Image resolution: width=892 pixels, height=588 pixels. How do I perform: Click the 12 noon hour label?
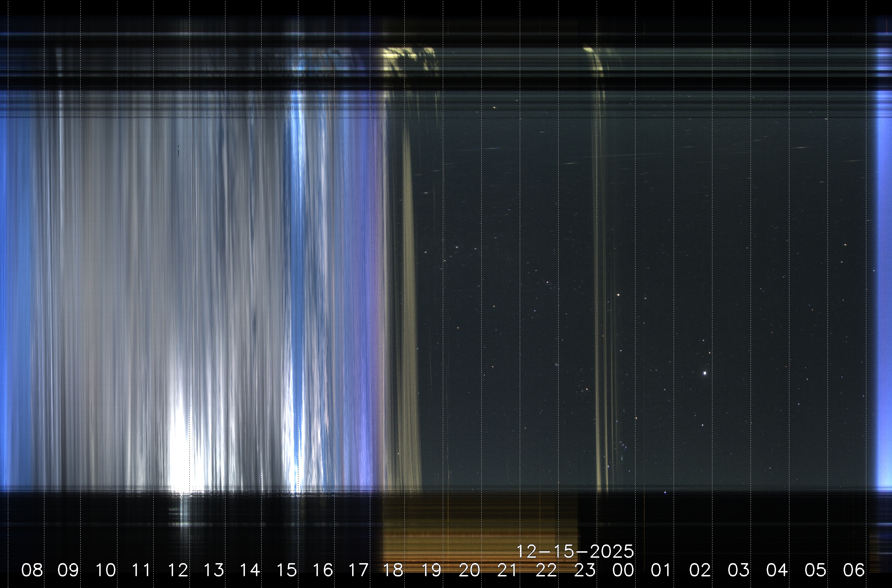(178, 570)
